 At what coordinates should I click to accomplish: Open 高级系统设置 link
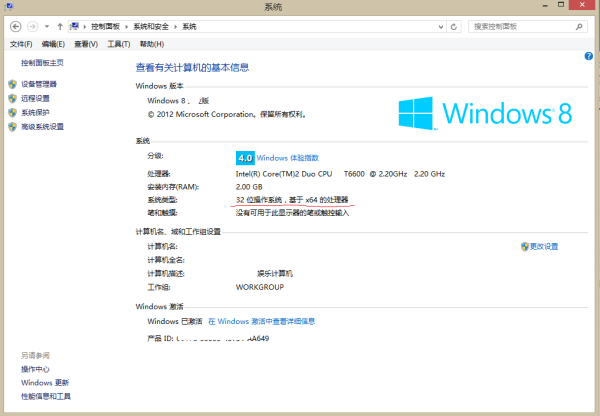[42, 127]
